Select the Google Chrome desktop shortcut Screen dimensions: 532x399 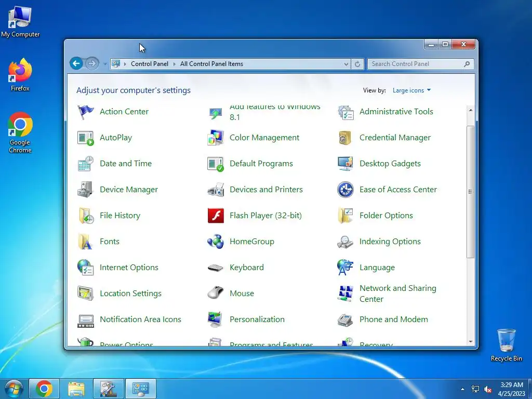pyautogui.click(x=20, y=132)
